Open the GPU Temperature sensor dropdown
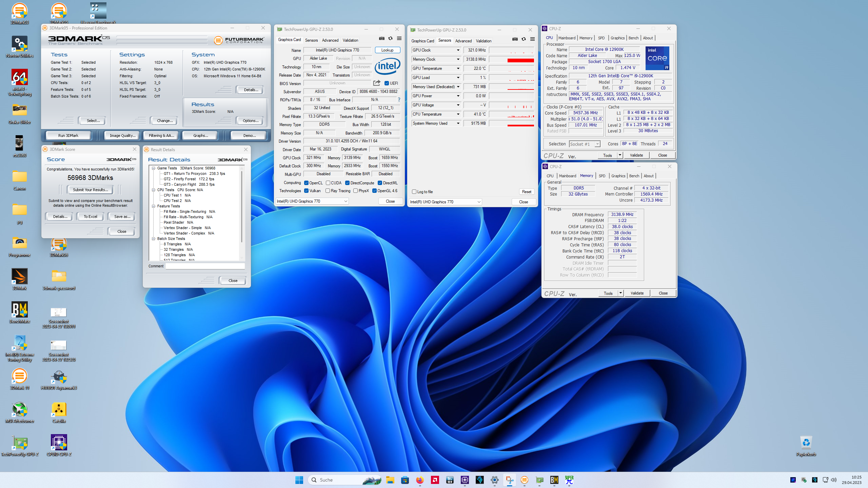This screenshot has width=868, height=488. 458,68
